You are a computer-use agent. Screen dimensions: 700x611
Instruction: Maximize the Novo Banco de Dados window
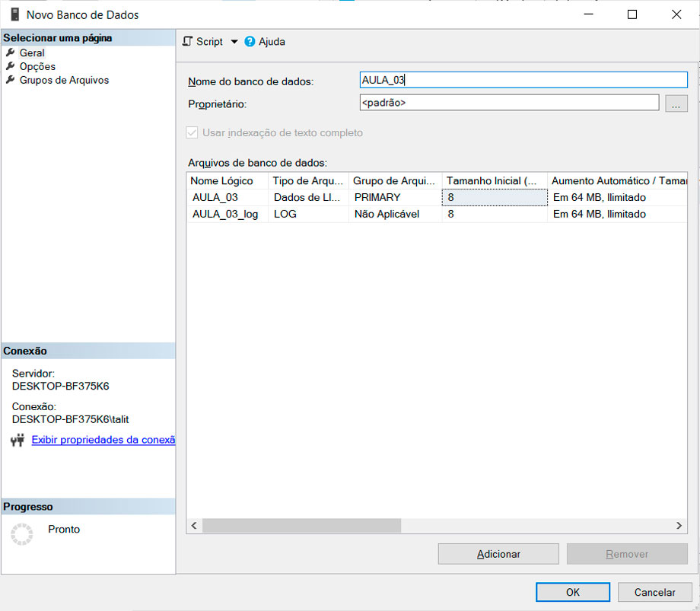pos(632,14)
